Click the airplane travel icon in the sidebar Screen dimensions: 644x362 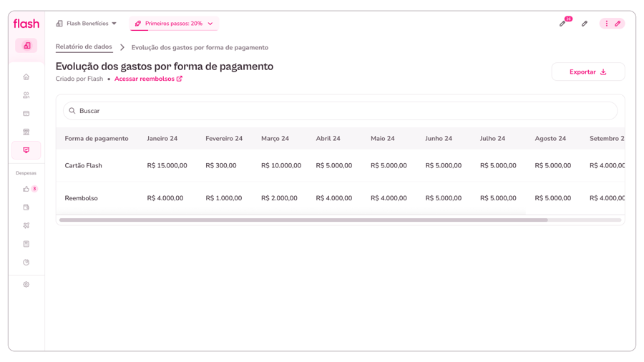(26, 225)
